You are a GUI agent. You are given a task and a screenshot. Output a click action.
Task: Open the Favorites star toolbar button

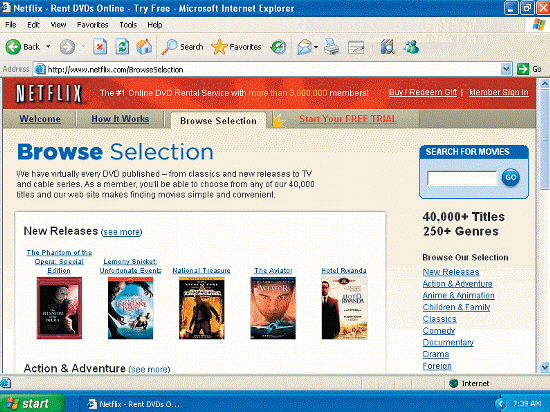click(236, 47)
